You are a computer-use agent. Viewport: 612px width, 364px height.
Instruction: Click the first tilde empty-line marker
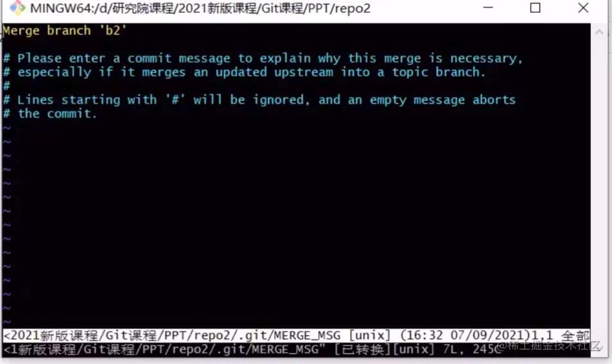[x=6, y=128]
